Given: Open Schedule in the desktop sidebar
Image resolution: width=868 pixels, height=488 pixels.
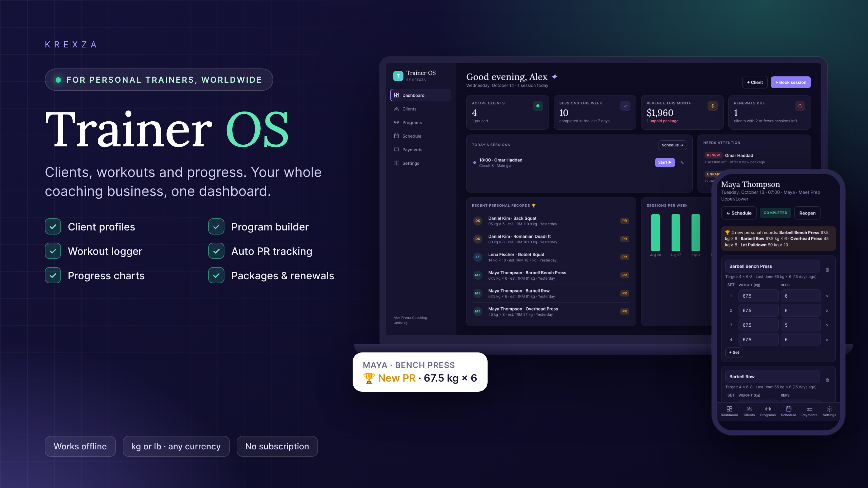Looking at the screenshot, I should [x=420, y=136].
